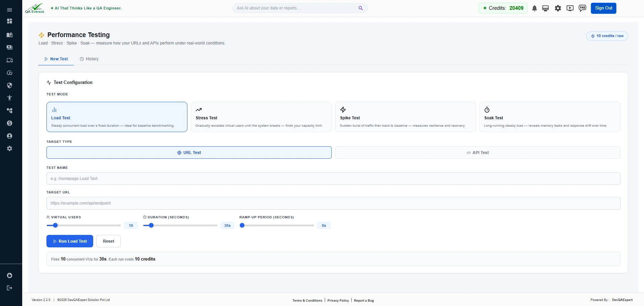Click the Run Load Test button
This screenshot has height=306, width=644.
[x=70, y=241]
